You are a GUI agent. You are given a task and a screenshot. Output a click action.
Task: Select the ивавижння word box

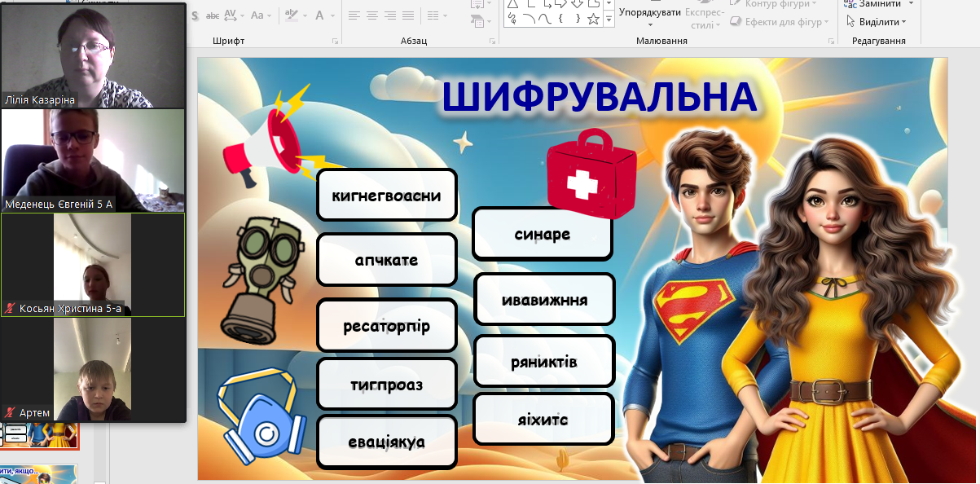[545, 299]
